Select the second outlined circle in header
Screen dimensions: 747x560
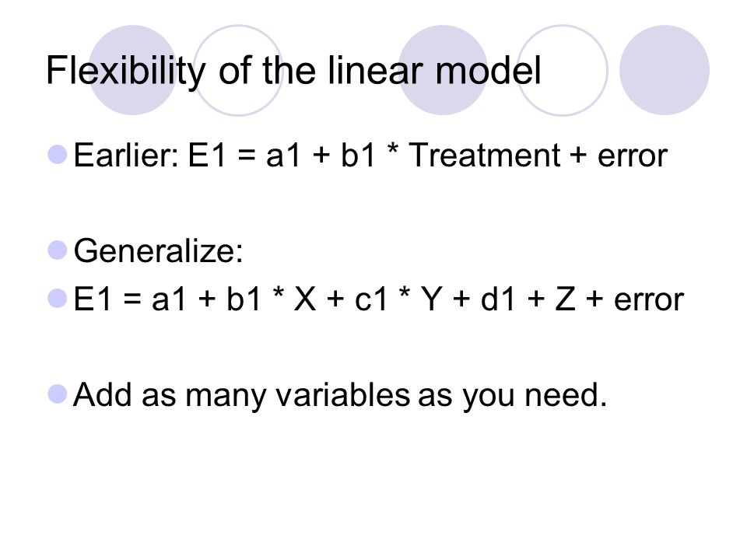562,70
